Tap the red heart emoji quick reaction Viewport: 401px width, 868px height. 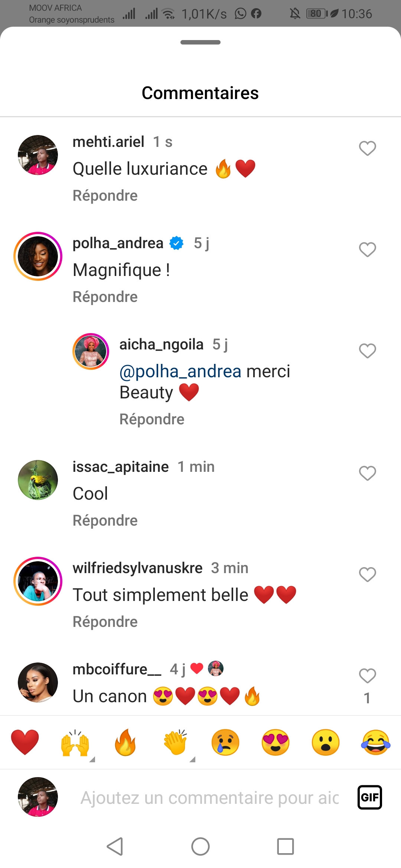(x=25, y=742)
